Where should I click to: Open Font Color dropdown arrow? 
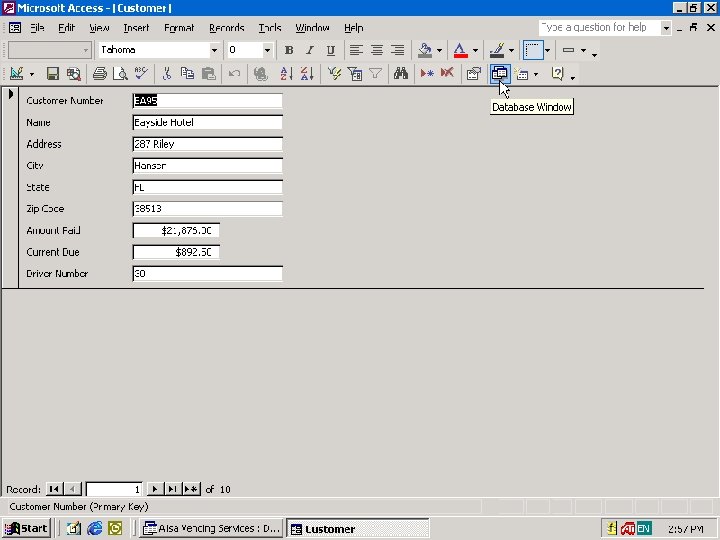[x=475, y=50]
